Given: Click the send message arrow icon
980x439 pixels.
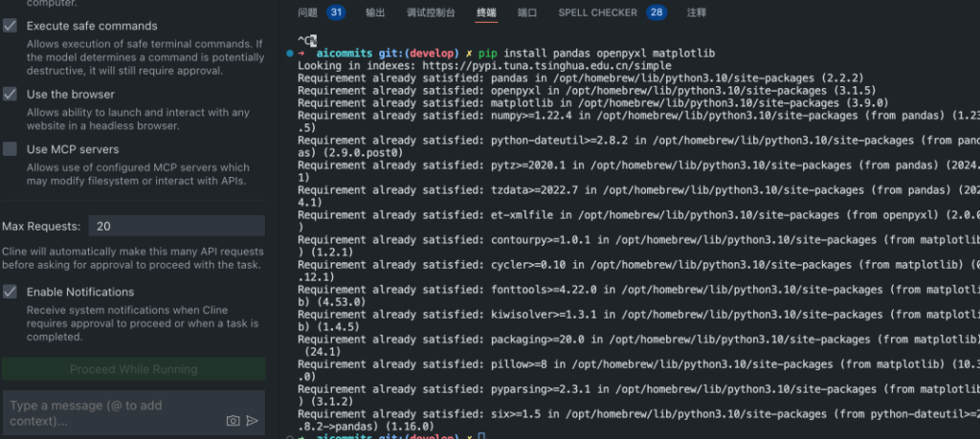Looking at the screenshot, I should coord(253,420).
